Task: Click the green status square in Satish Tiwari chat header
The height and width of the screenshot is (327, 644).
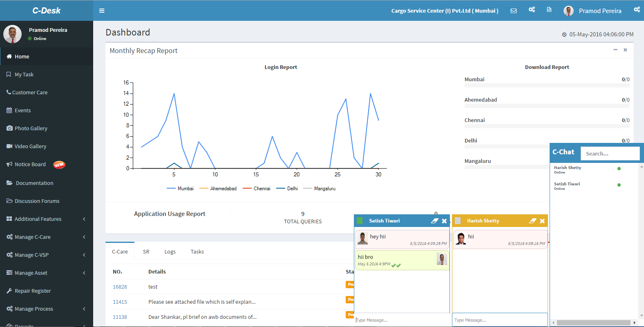Action: pos(360,221)
